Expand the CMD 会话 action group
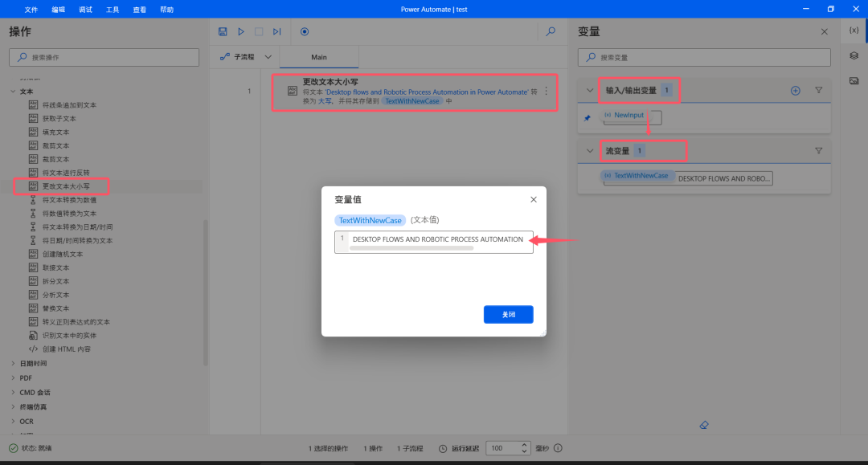868x465 pixels. pyautogui.click(x=14, y=392)
